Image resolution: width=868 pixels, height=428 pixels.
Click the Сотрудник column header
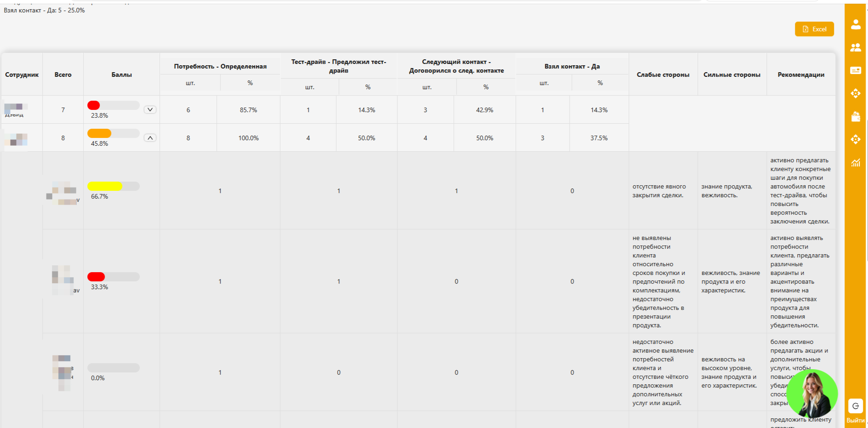click(x=22, y=74)
